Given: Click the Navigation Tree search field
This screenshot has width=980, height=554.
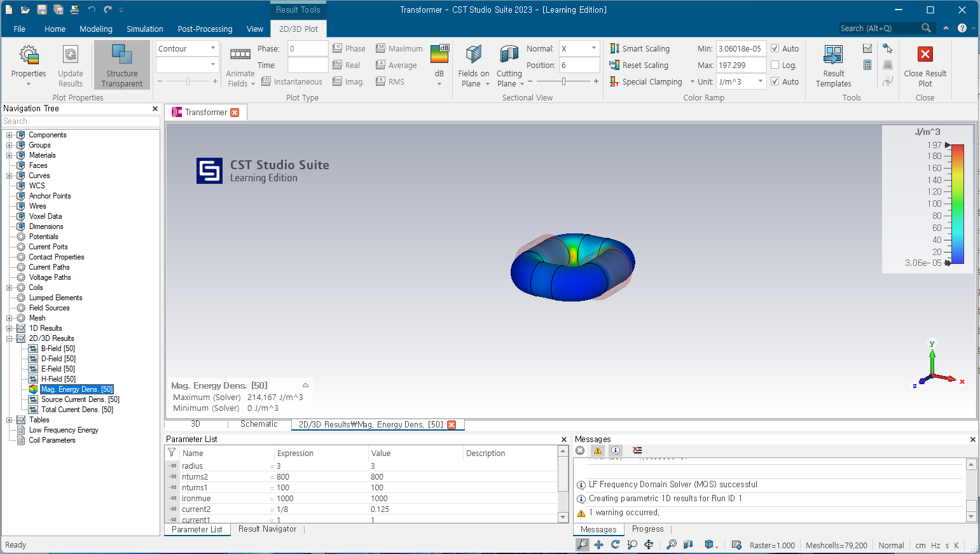Looking at the screenshot, I should (81, 121).
